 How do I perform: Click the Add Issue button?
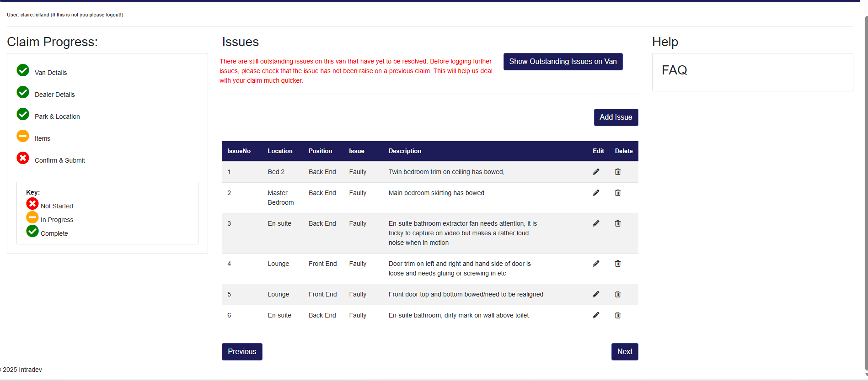[x=616, y=117]
